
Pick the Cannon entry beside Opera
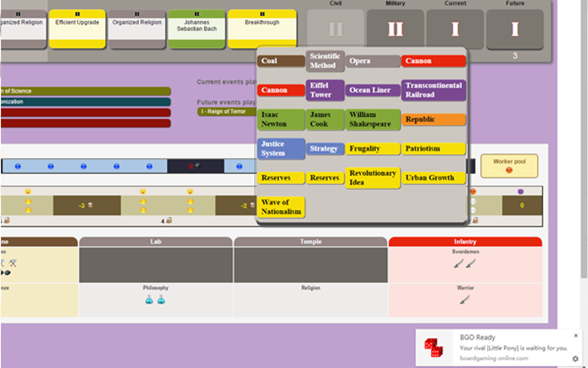click(x=433, y=61)
